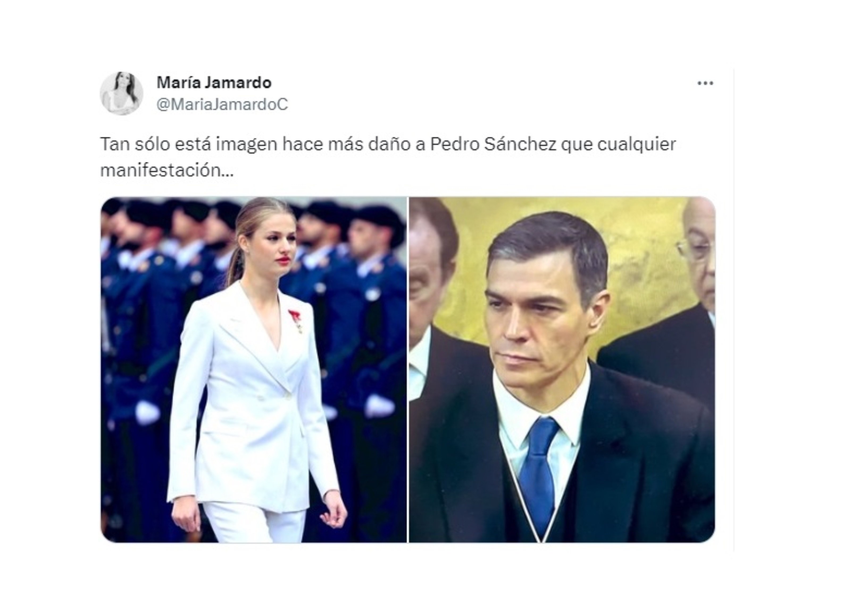Visit the @MariaJamardoC handle link
This screenshot has height=603, width=868.
coord(222,104)
